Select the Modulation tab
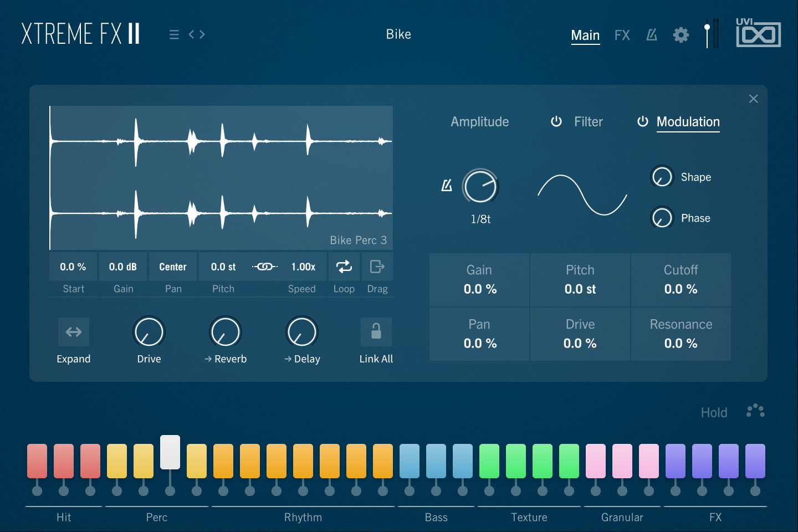This screenshot has height=532, width=798. tap(688, 122)
